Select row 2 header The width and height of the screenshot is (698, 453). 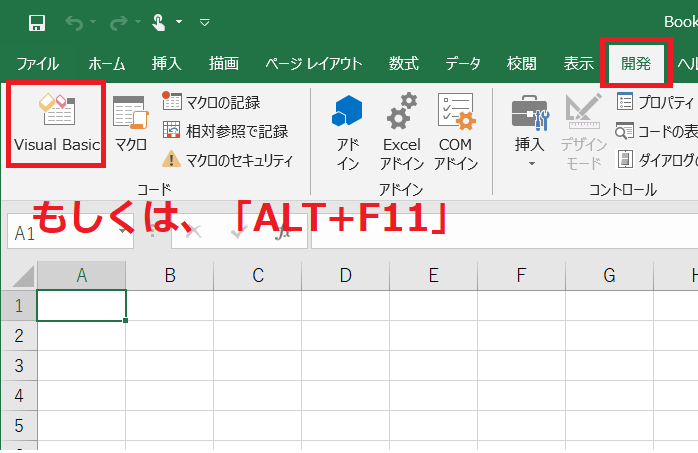pyautogui.click(x=19, y=336)
